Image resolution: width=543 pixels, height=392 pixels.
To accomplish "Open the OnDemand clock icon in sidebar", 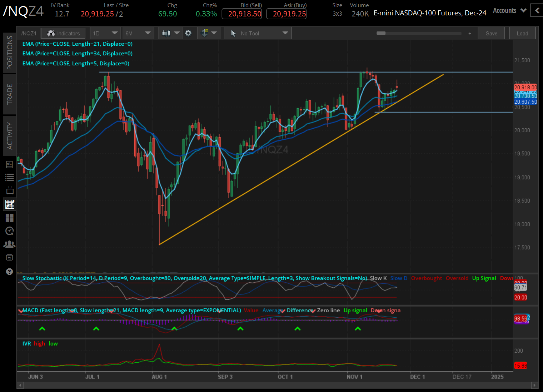I will [9, 231].
